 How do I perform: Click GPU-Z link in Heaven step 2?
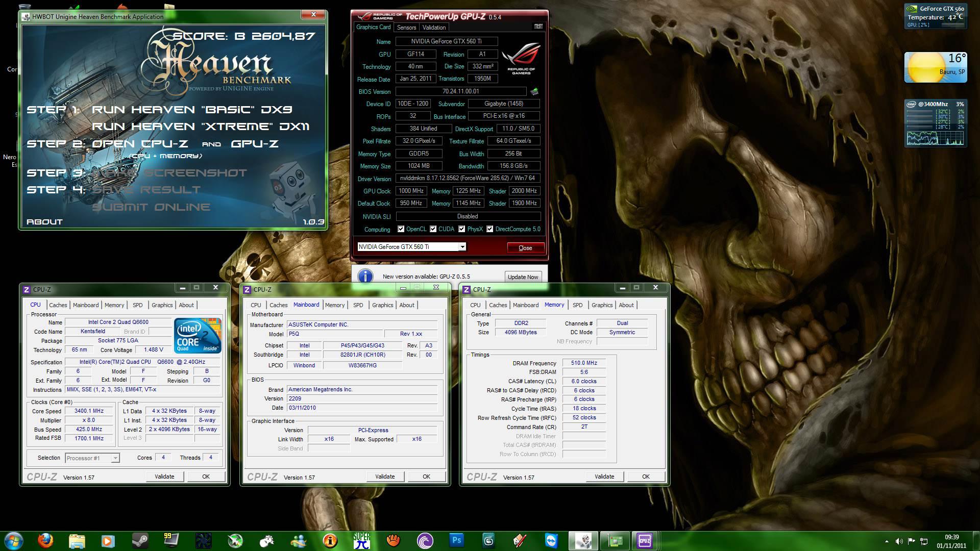(x=255, y=144)
